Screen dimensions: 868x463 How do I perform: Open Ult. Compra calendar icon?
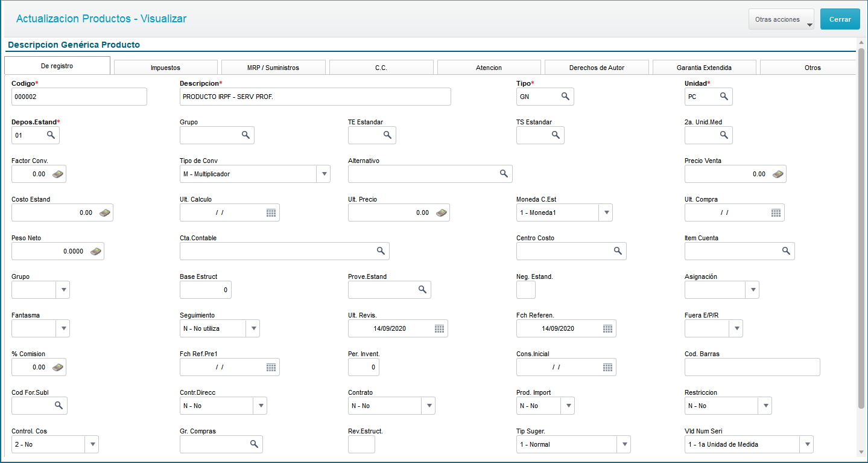(776, 212)
